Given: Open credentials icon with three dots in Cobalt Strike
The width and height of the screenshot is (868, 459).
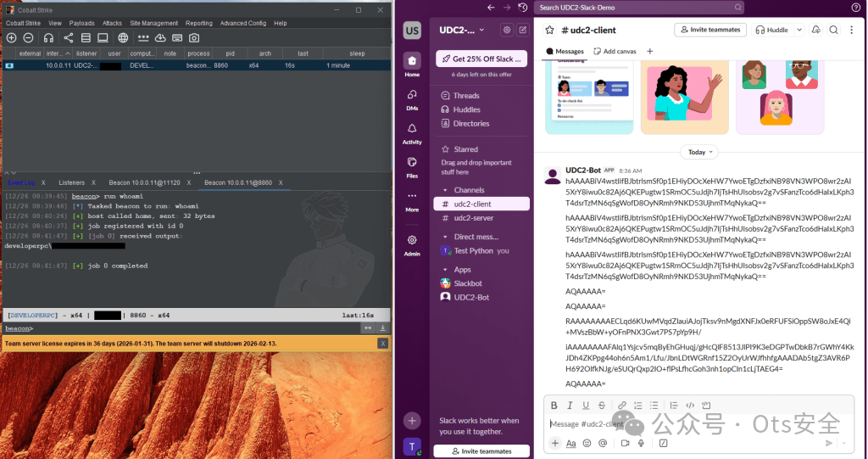Looking at the screenshot, I should [143, 37].
